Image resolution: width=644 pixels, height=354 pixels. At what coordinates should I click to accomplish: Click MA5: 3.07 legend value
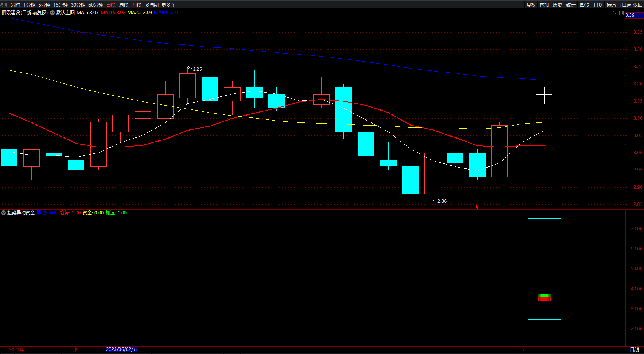click(88, 13)
